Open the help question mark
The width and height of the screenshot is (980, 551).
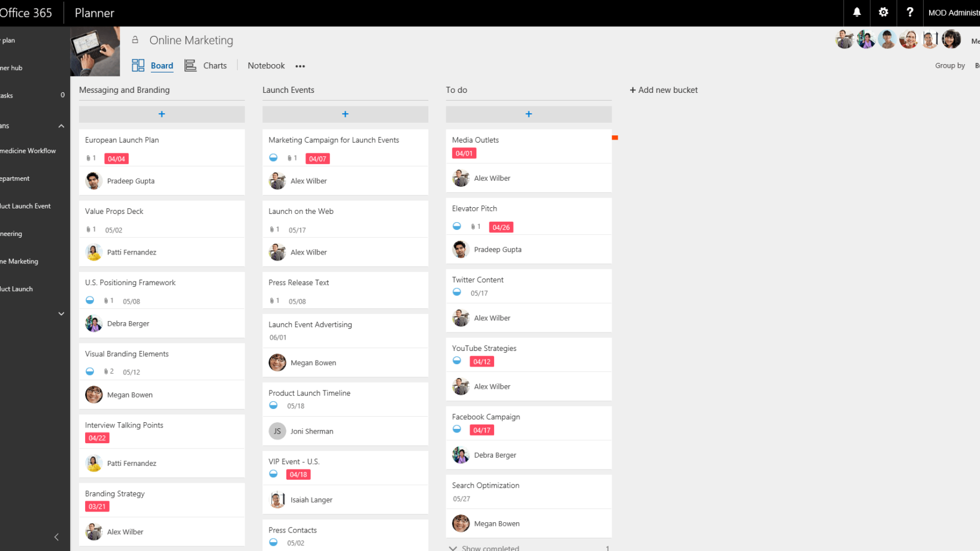909,13
